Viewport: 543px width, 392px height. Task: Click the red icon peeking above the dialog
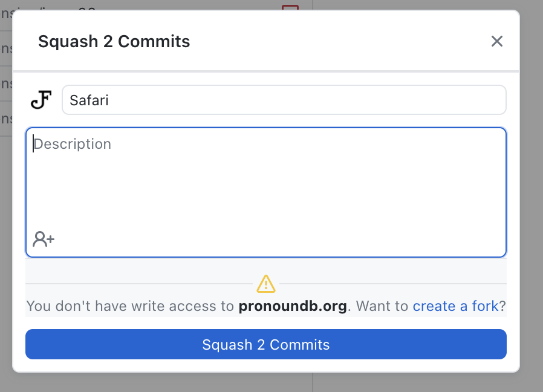point(289,6)
